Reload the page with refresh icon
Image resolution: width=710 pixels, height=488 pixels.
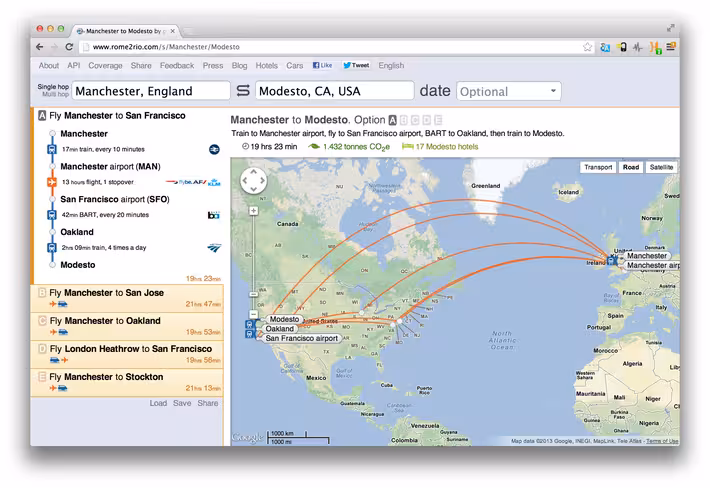click(x=69, y=47)
